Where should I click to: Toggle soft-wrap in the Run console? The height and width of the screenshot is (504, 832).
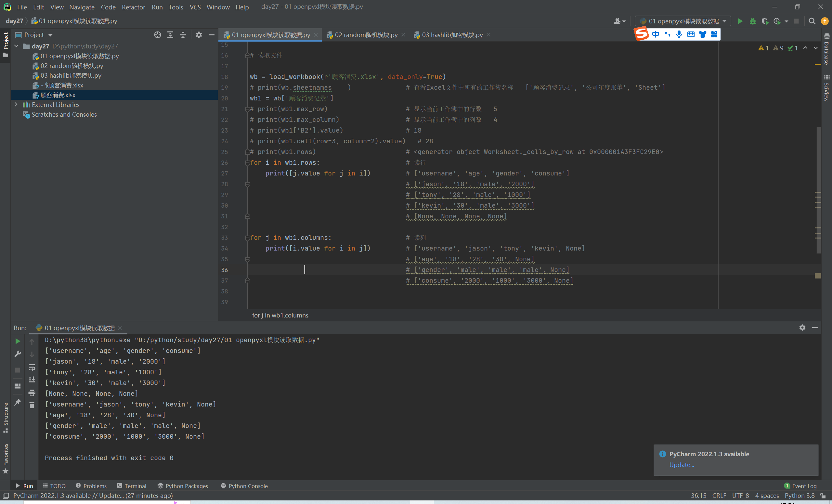pos(32,367)
